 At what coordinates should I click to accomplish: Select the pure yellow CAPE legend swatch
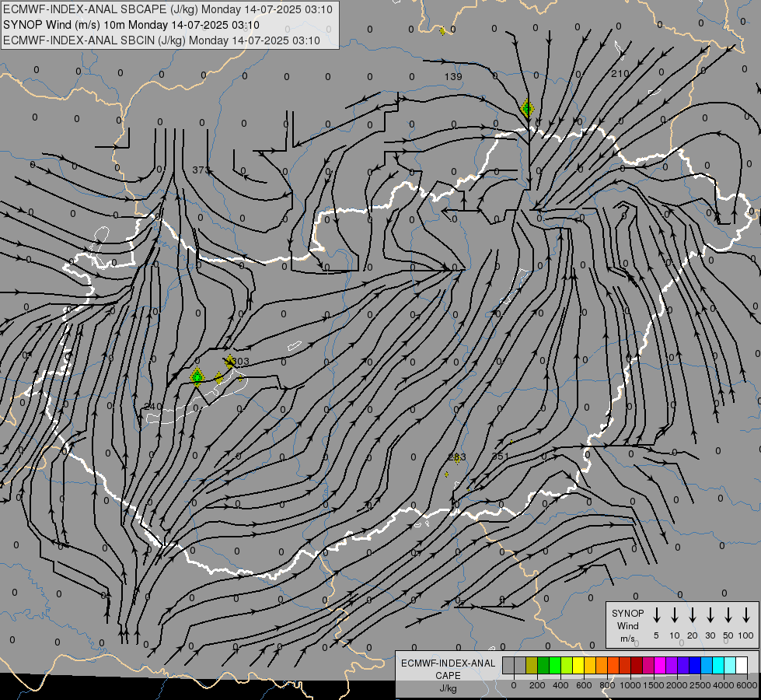coord(578,665)
